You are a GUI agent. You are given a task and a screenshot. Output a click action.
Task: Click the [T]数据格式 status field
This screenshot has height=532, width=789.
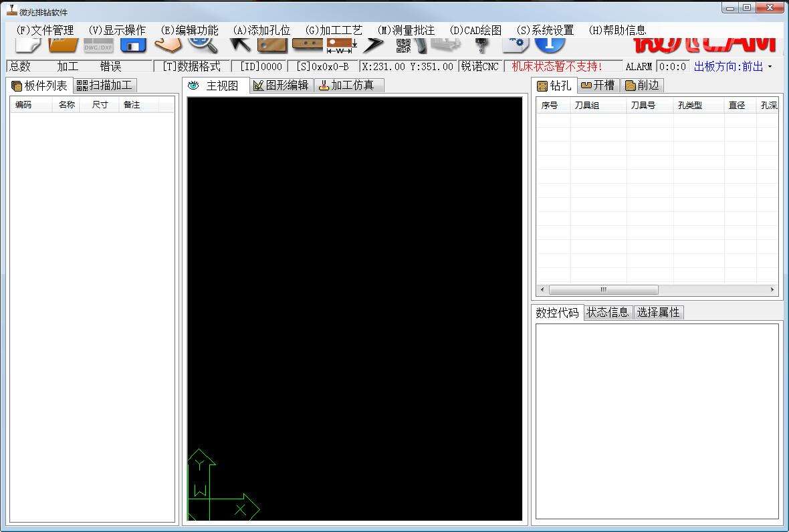[x=192, y=66]
